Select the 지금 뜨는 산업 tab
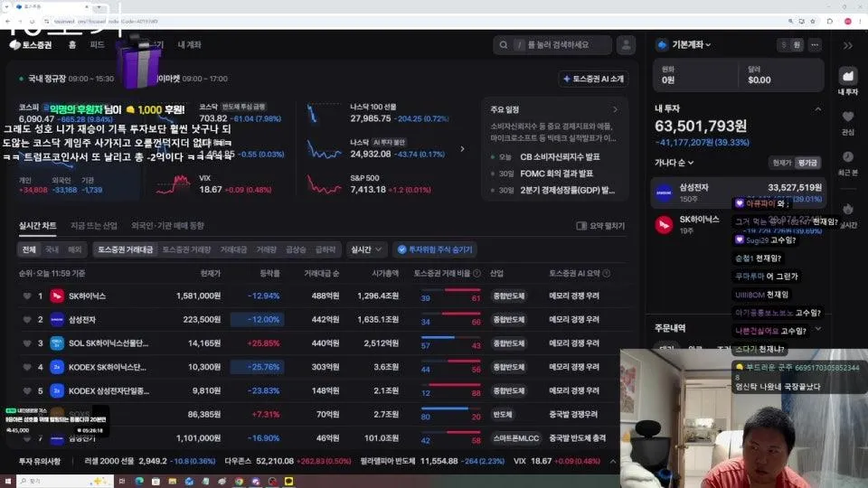 [93, 225]
